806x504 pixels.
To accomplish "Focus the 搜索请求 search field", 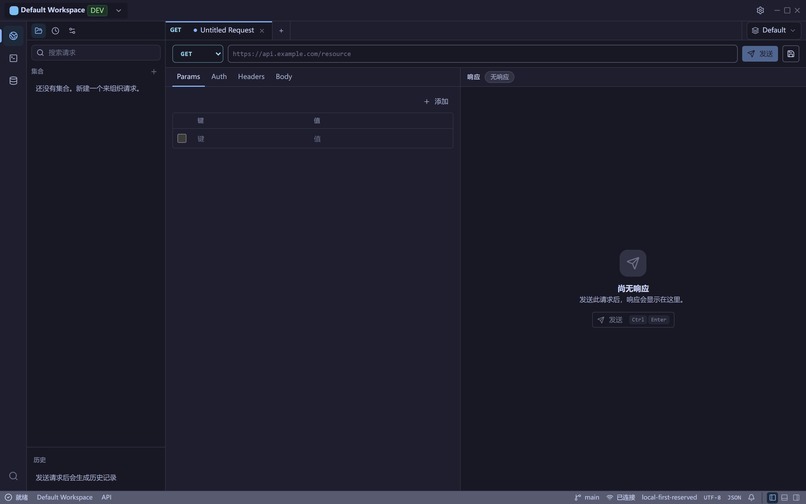I will 96,52.
